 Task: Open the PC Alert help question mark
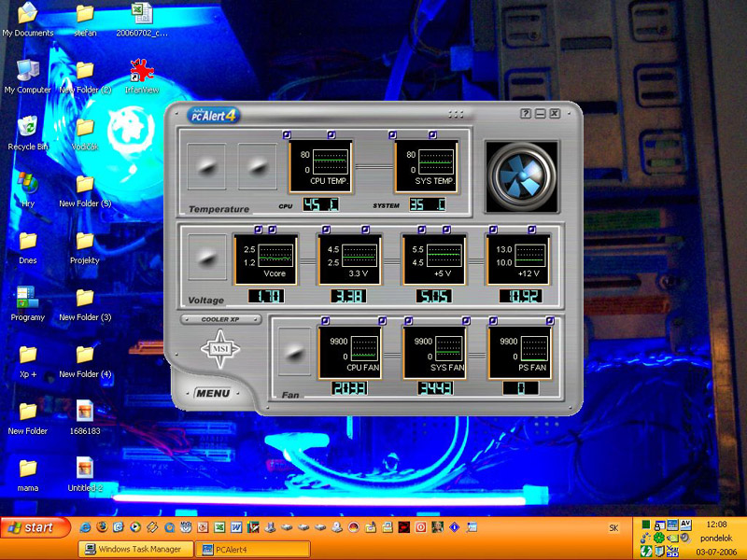(x=526, y=113)
